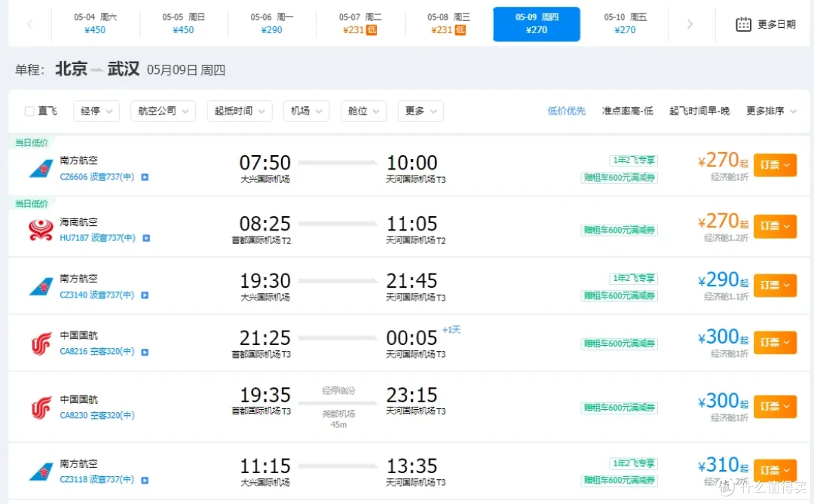Select the 05-06 周一 date tab
Image resolution: width=814 pixels, height=504 pixels.
coord(271,24)
